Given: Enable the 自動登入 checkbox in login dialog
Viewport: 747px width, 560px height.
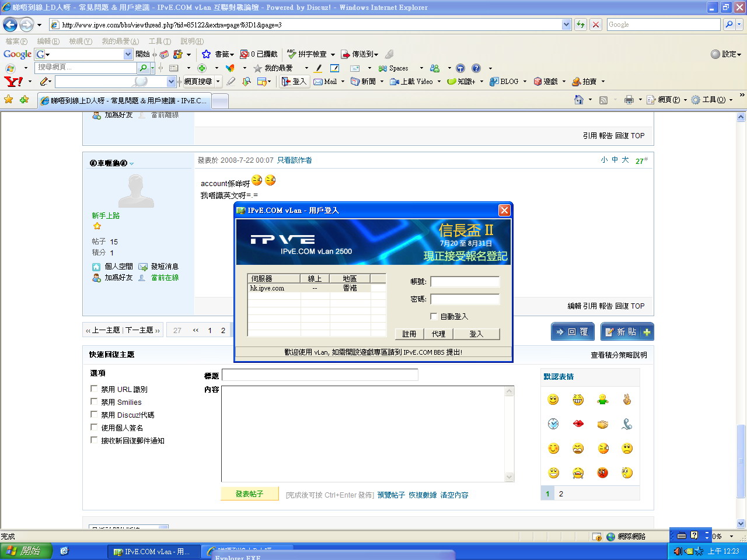Looking at the screenshot, I should (x=434, y=316).
